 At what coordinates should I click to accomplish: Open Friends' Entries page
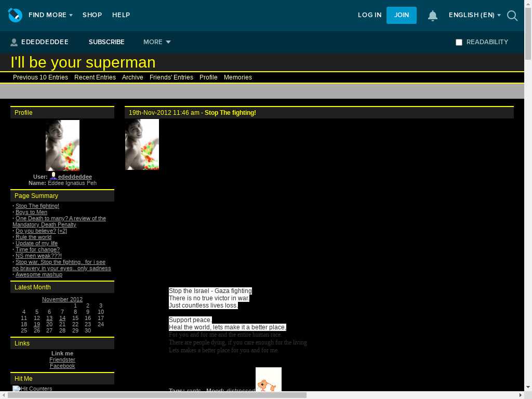(171, 77)
